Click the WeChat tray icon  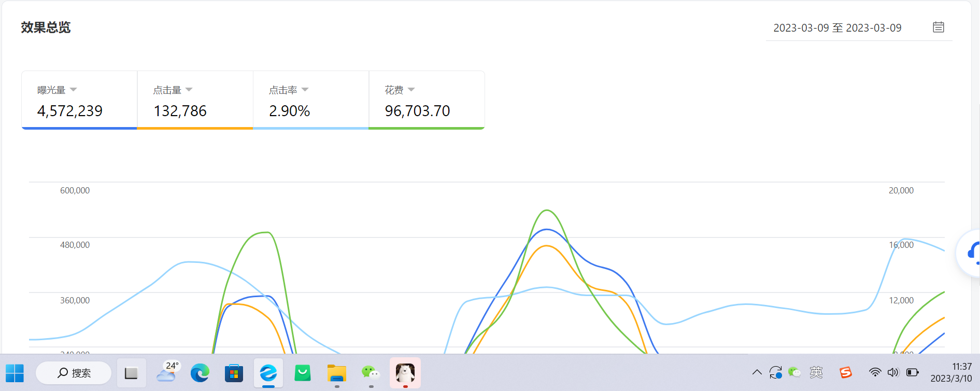(x=794, y=372)
